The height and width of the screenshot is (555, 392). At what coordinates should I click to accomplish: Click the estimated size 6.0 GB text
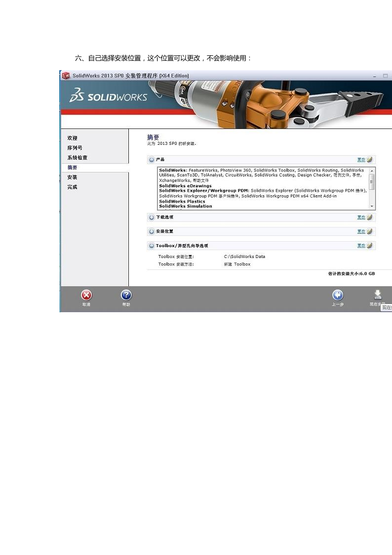(x=352, y=274)
